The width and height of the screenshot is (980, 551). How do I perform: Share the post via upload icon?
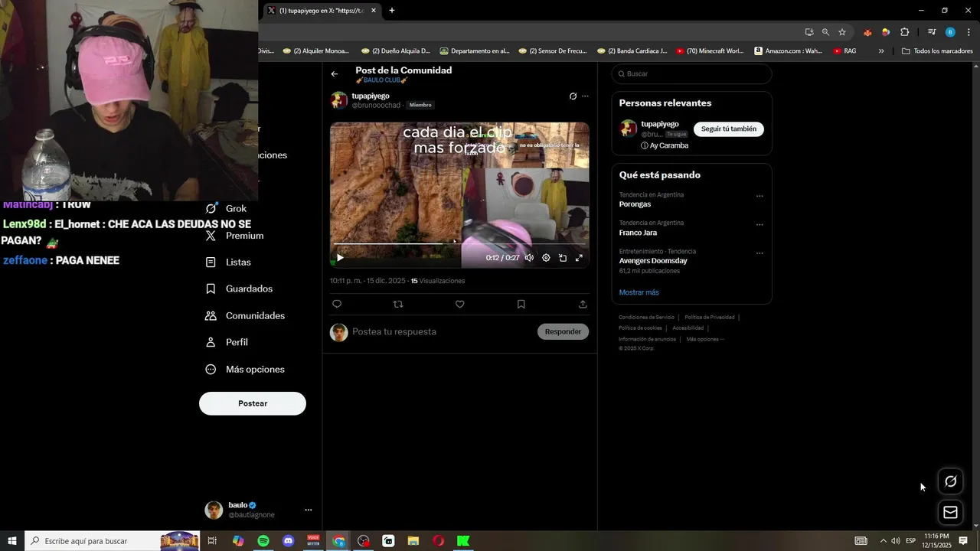click(x=583, y=304)
